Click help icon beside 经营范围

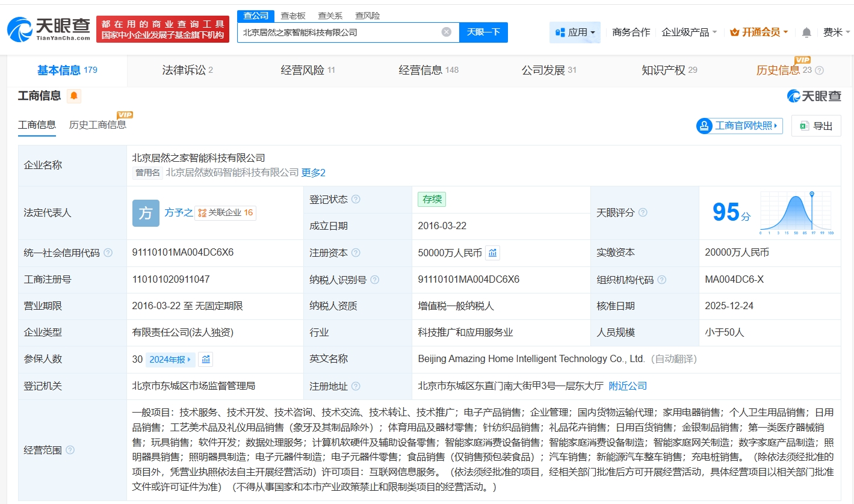point(70,450)
